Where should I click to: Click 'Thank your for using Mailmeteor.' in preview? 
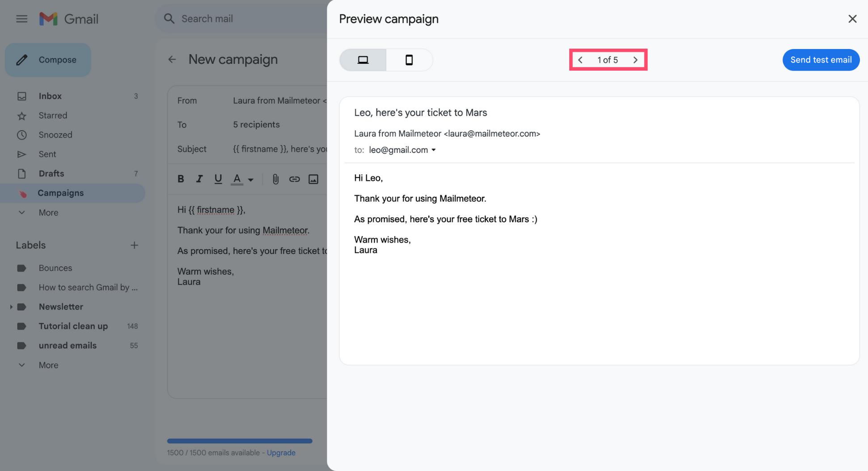[x=420, y=198]
